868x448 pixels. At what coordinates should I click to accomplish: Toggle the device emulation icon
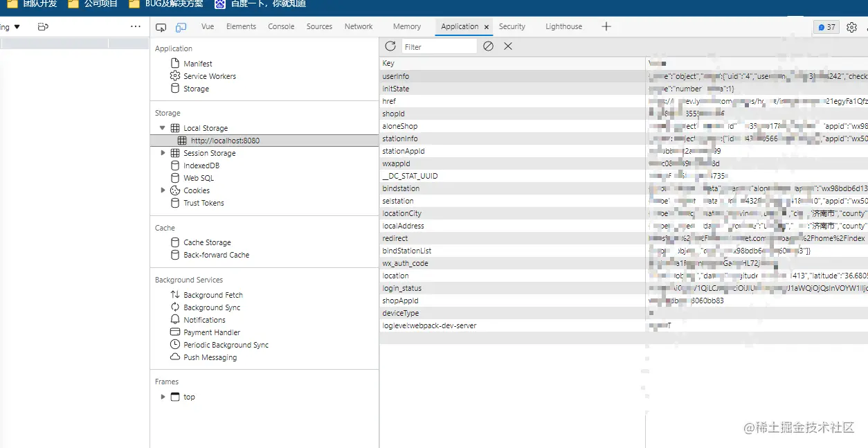181,27
